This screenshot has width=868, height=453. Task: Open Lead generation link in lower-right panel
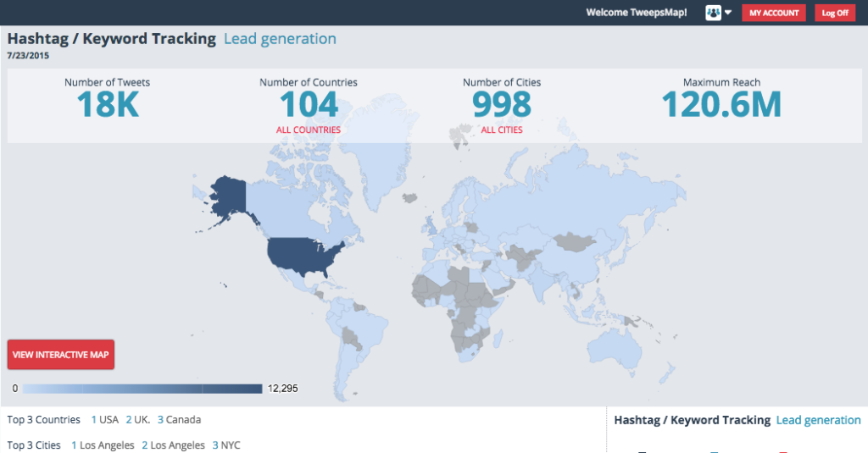tap(818, 420)
